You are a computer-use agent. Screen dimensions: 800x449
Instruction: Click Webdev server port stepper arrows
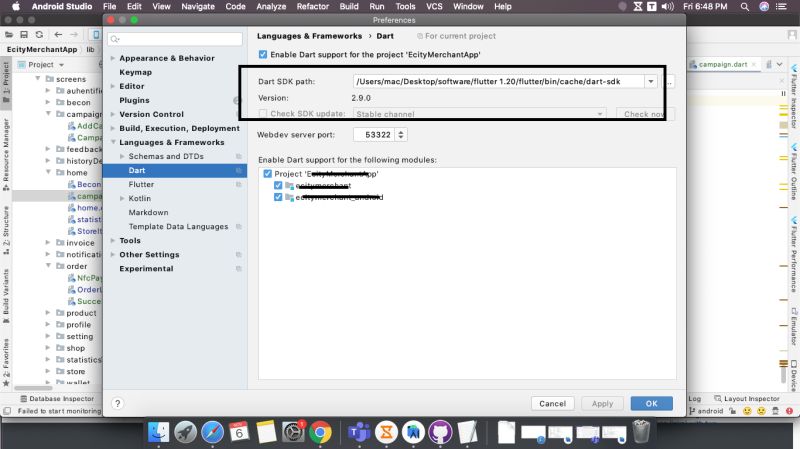(401, 135)
